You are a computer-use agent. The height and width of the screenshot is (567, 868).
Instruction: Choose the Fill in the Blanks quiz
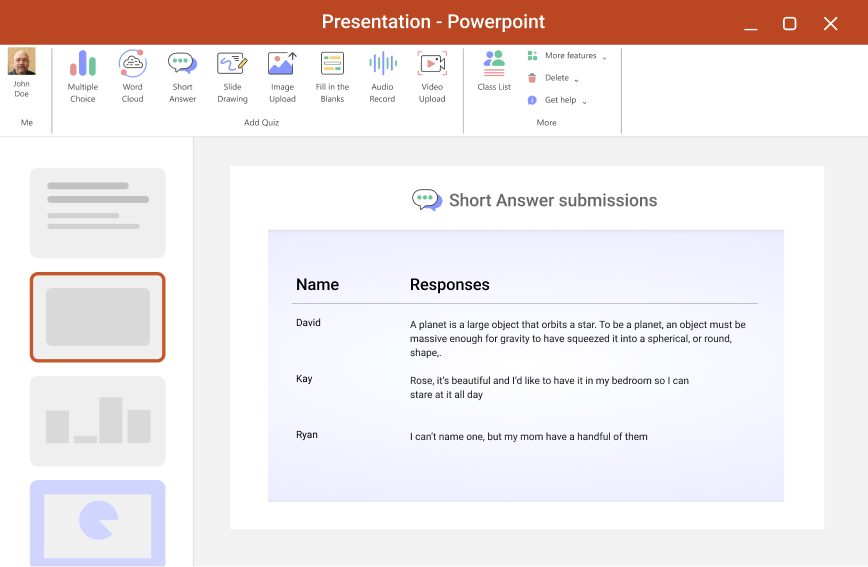pyautogui.click(x=332, y=77)
